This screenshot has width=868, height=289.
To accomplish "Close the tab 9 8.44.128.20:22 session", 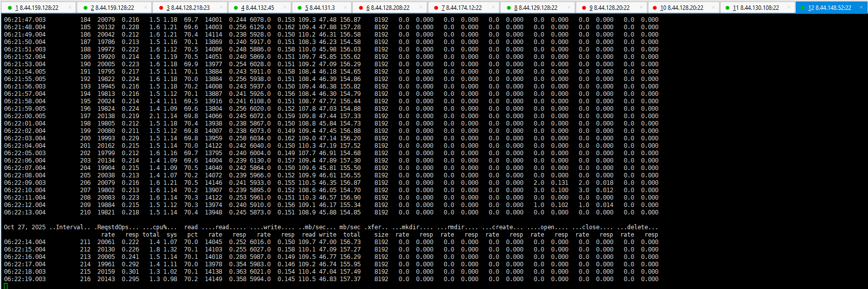I will click(x=641, y=7).
